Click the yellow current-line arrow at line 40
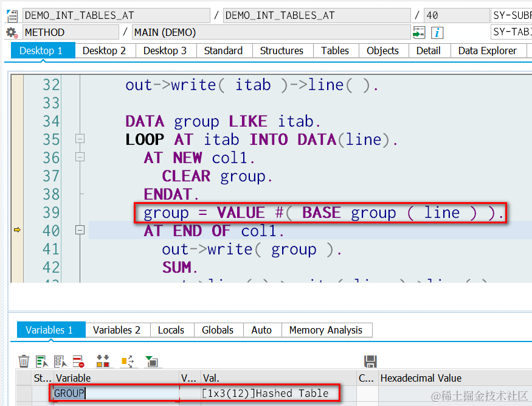 click(17, 230)
